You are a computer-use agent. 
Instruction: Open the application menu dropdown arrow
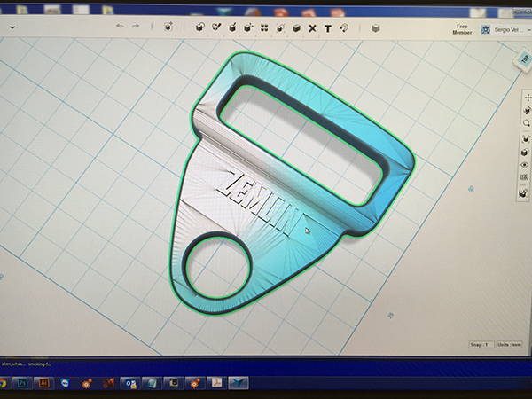12,27
